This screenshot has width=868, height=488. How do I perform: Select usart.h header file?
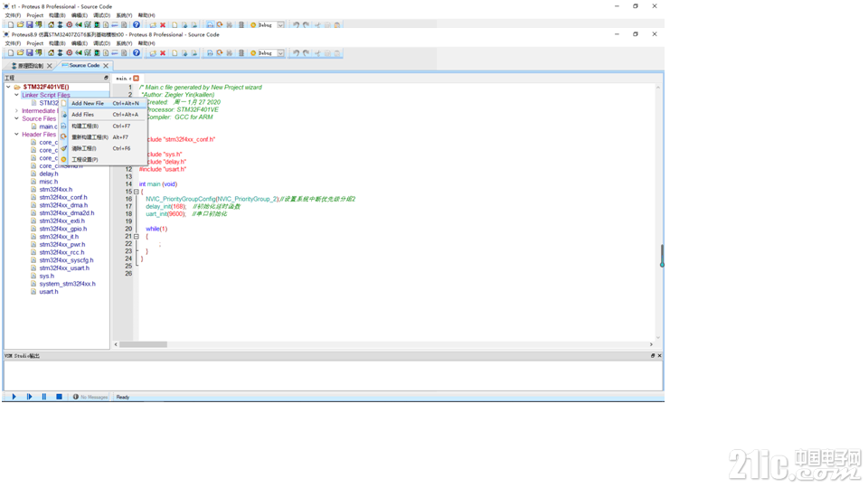point(48,292)
